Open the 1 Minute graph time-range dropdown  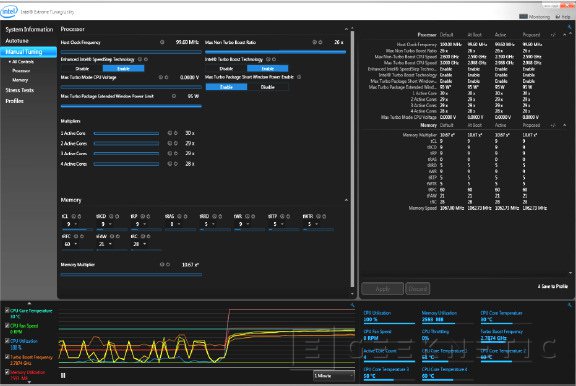click(334, 376)
